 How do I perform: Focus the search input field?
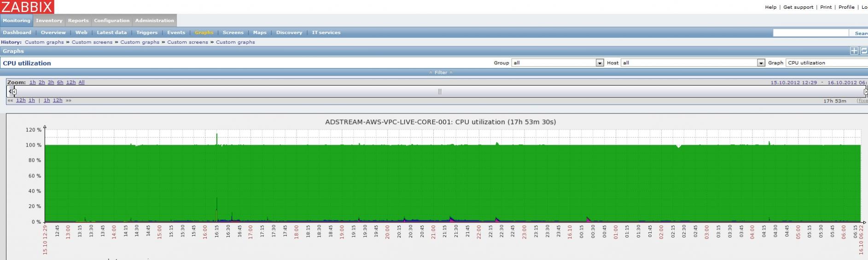[811, 33]
